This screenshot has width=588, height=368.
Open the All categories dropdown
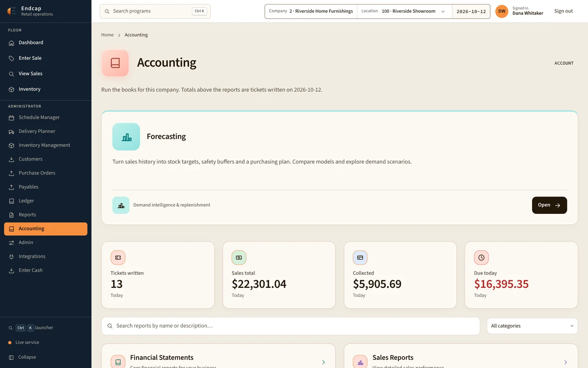click(x=532, y=326)
